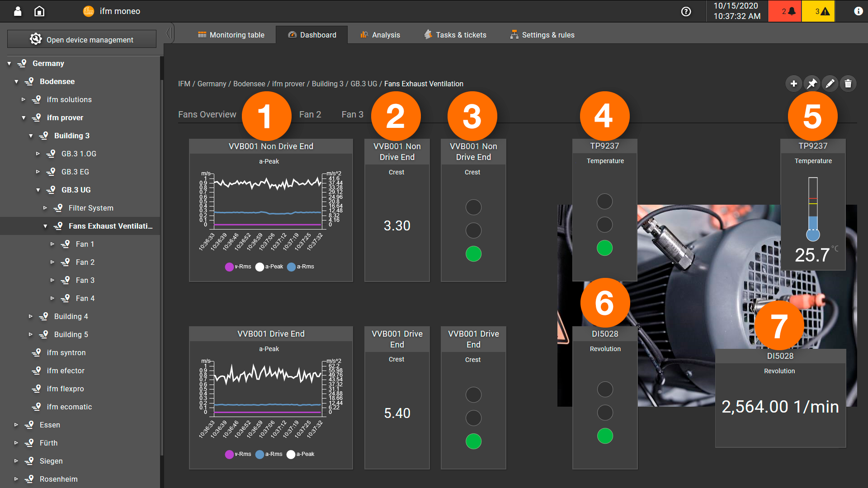868x488 pixels.
Task: Collapse the left sidebar panel handle
Action: (168, 33)
